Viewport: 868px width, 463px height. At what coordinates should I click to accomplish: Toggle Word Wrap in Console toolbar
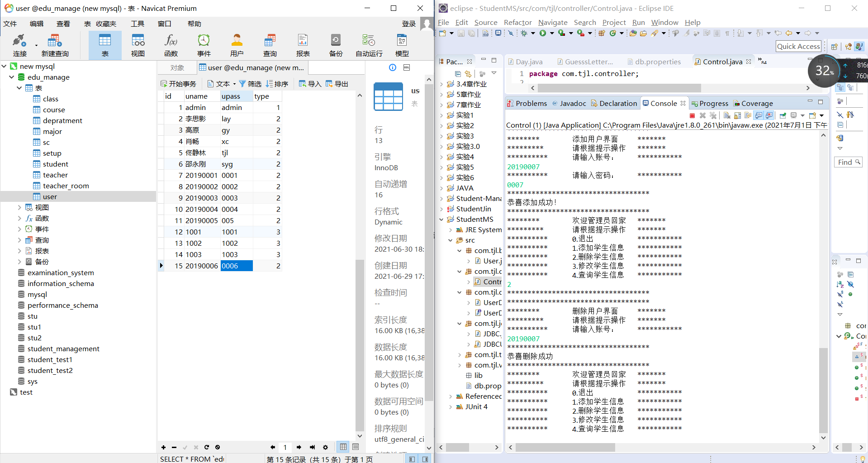(x=748, y=116)
